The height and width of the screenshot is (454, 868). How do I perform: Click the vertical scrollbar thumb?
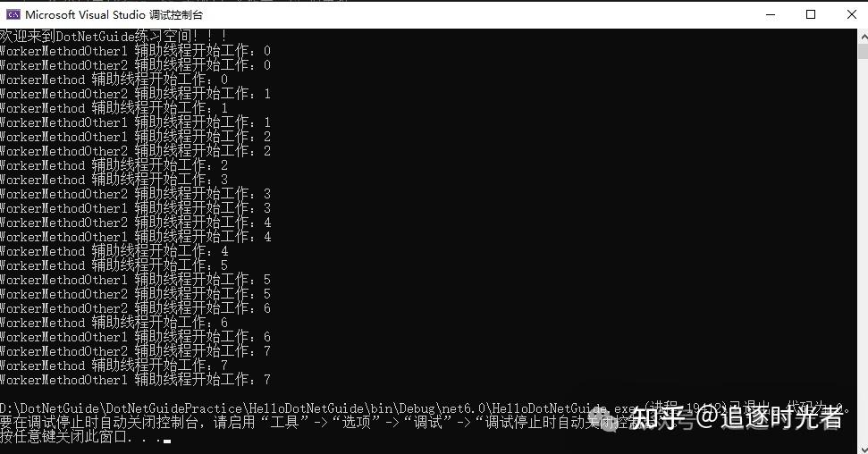click(863, 52)
